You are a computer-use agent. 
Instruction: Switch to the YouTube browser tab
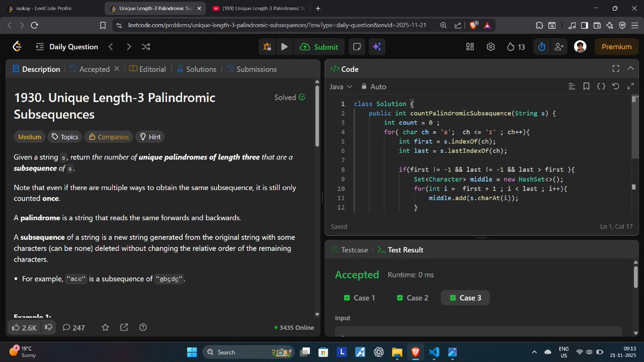click(x=258, y=9)
